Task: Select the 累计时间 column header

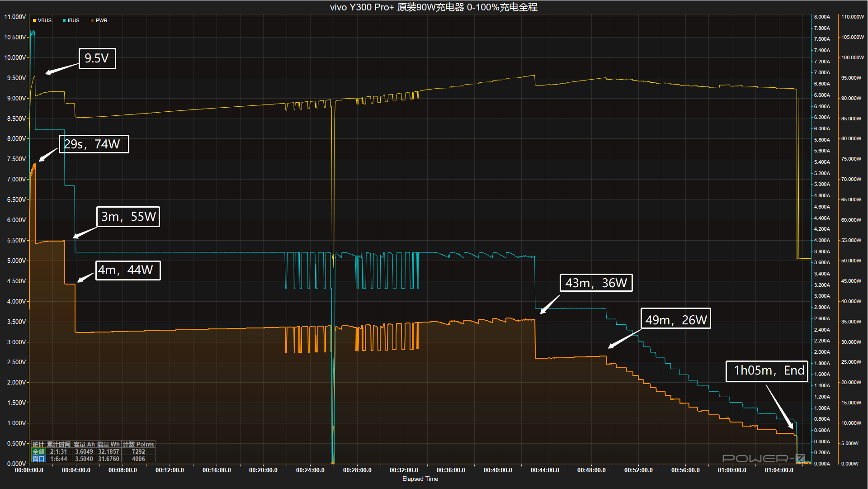Action: coord(59,445)
